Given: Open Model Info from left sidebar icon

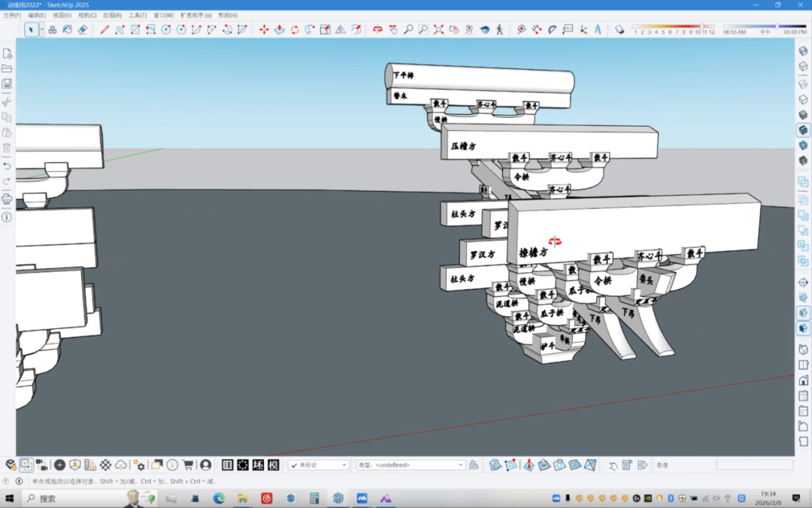Looking at the screenshot, I should pos(7,217).
